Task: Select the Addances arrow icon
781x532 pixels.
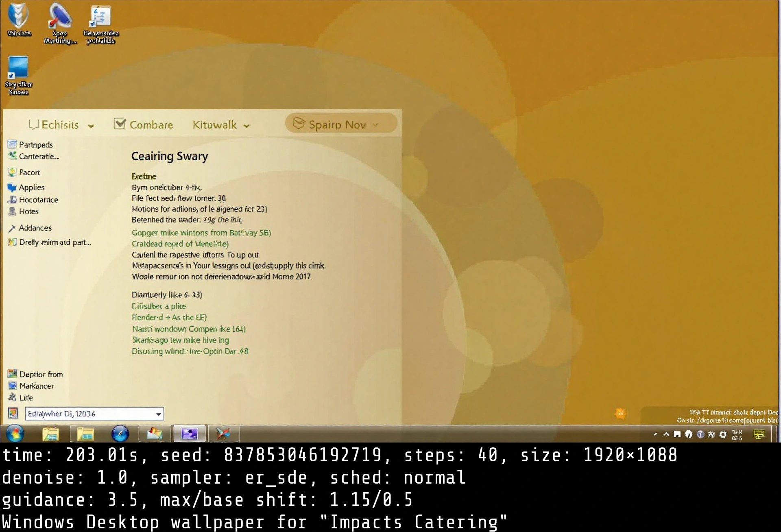Action: click(x=12, y=228)
